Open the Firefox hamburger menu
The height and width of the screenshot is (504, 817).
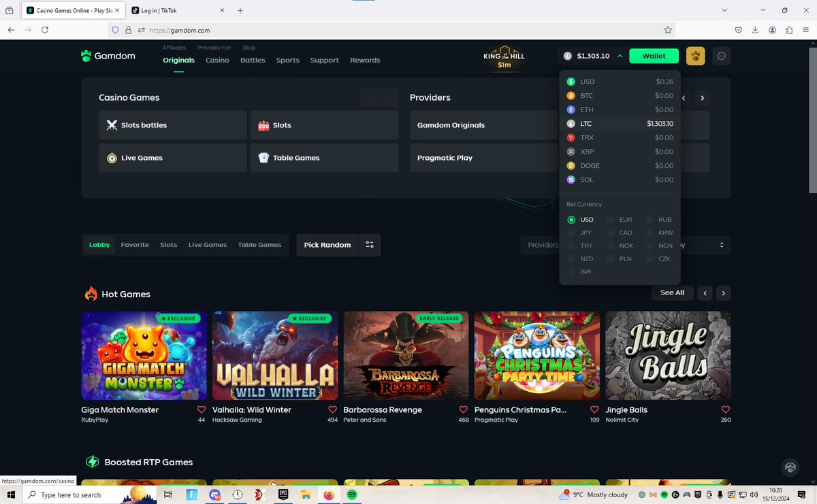click(x=805, y=30)
